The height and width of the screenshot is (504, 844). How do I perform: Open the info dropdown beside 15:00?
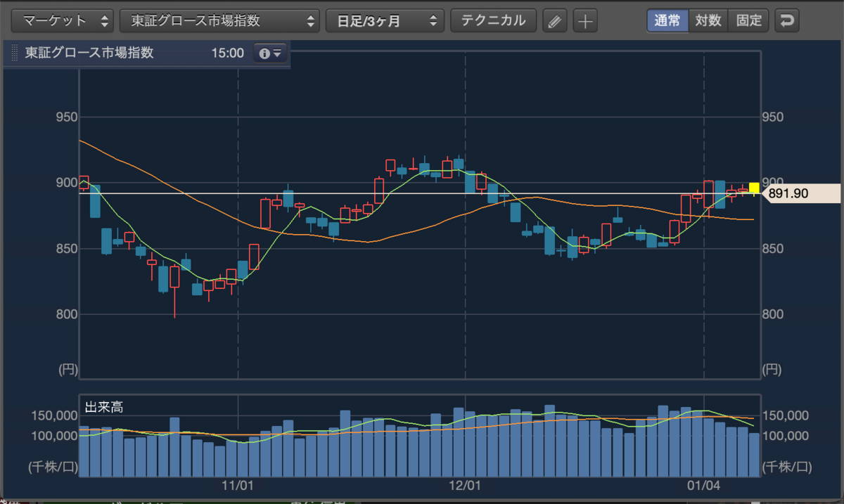click(x=269, y=53)
